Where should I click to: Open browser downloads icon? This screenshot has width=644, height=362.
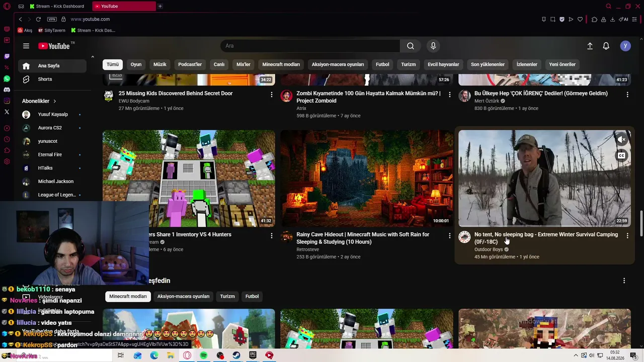612,19
